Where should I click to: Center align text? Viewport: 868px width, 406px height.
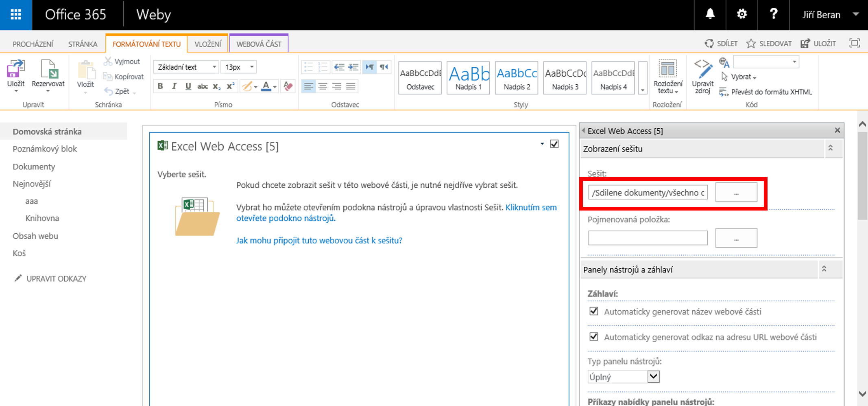pos(323,86)
